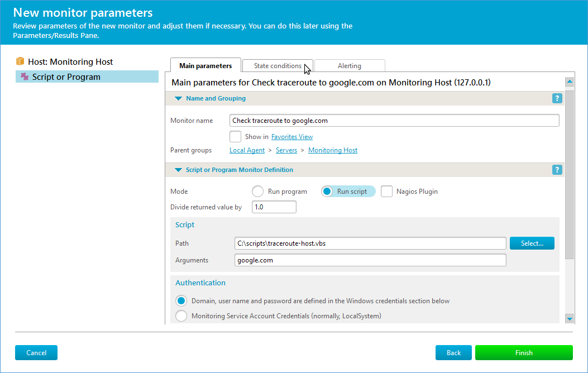Select Script or Program tree item
Viewport: 588px width, 373px height.
coord(87,76)
